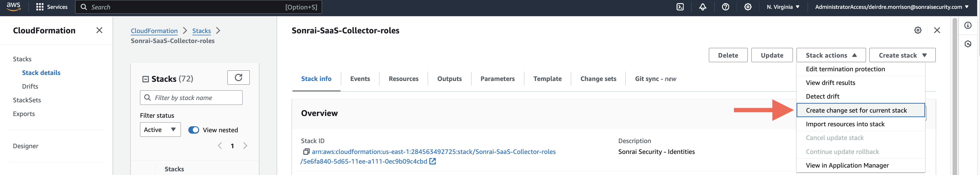Collapse the Stacks list section
The height and width of the screenshot is (175, 980).
click(x=145, y=79)
